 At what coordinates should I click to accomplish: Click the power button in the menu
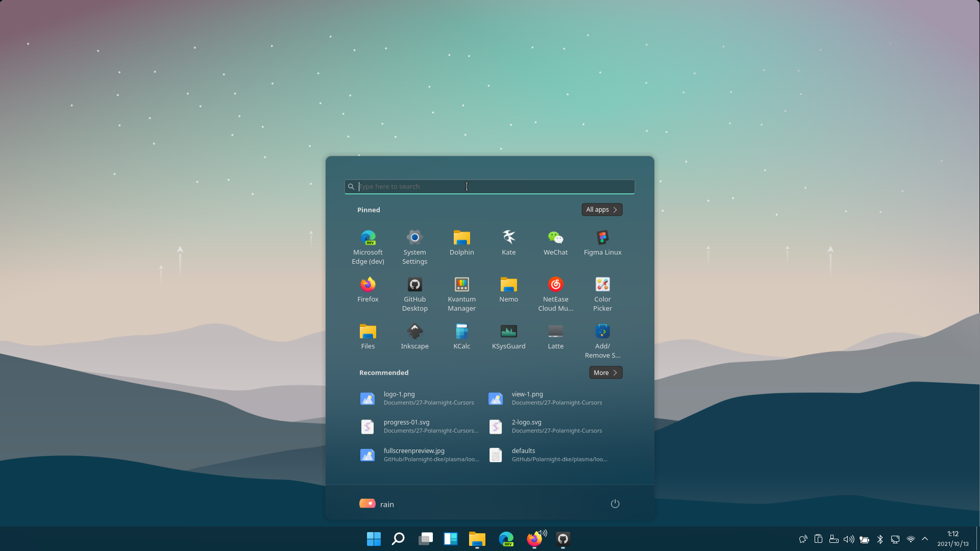coord(615,504)
